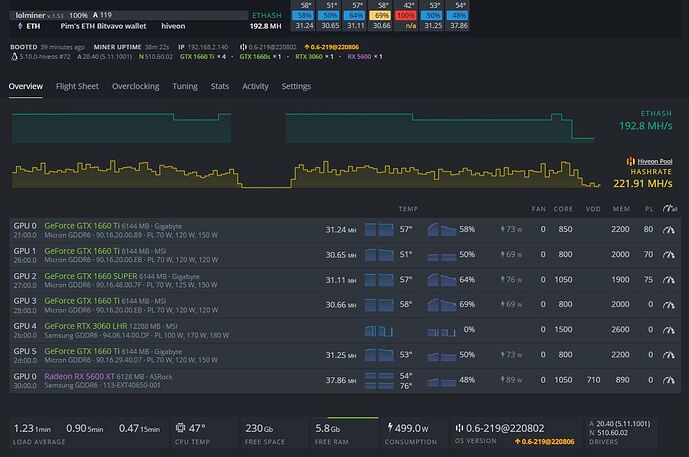
Task: Select the GeForce GTX 1660 SUPER name
Action: pos(91,276)
